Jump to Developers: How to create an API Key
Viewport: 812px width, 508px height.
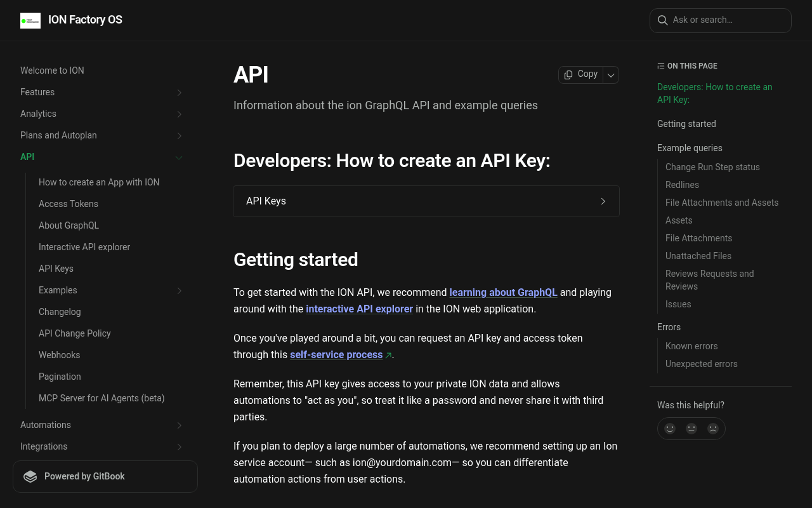click(715, 93)
